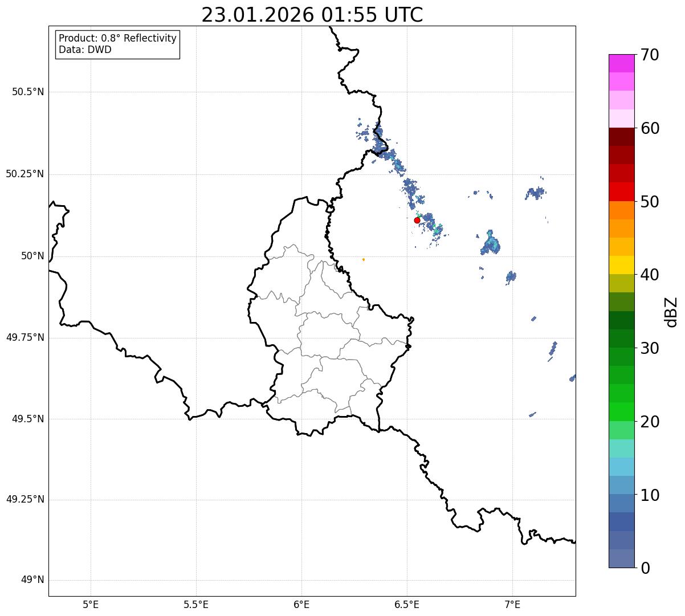Click the 'Product: 0.8° Reflectivity' label
The height and width of the screenshot is (616, 685).
coord(118,38)
